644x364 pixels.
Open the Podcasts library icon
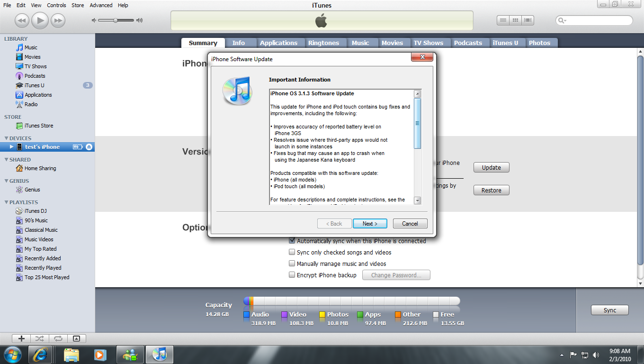pos(19,76)
